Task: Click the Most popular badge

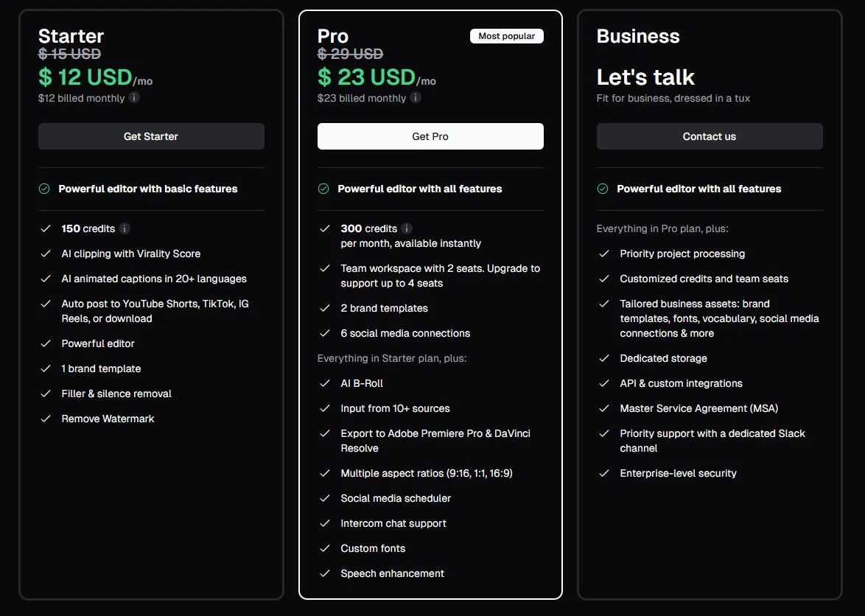Action: pos(506,36)
